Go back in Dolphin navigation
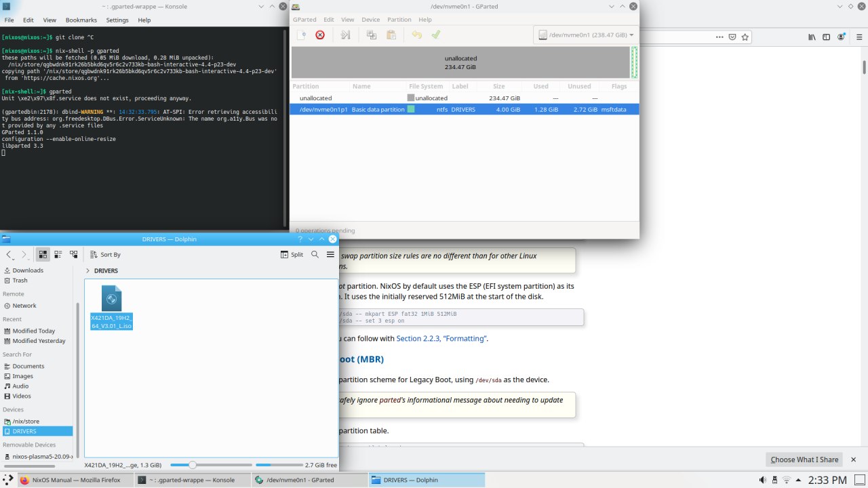The width and height of the screenshot is (868, 488). (x=9, y=254)
